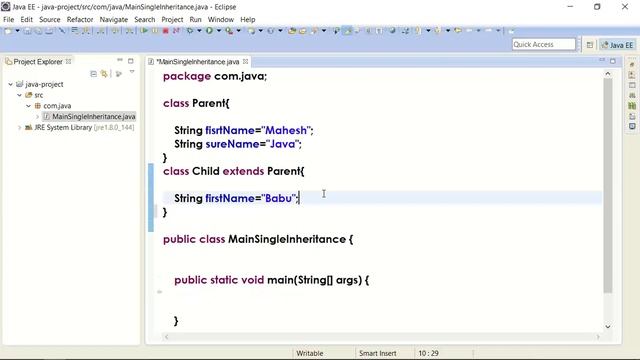The image size is (640, 360).
Task: Open the Edit menu
Action: tap(27, 20)
